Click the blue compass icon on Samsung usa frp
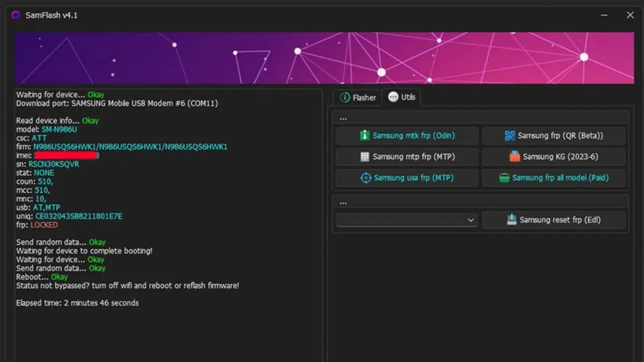Viewport: 644px width, 362px height. click(x=365, y=177)
